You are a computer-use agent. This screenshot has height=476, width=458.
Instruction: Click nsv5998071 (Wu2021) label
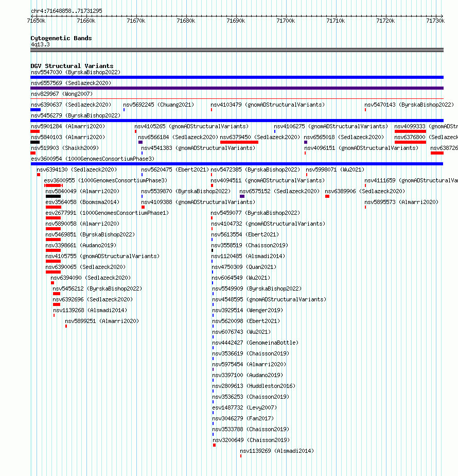335,169
